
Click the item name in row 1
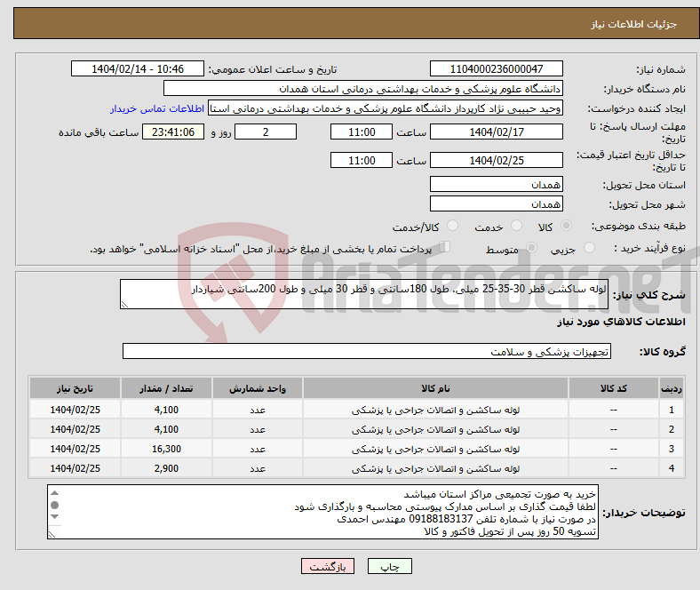[x=435, y=410]
